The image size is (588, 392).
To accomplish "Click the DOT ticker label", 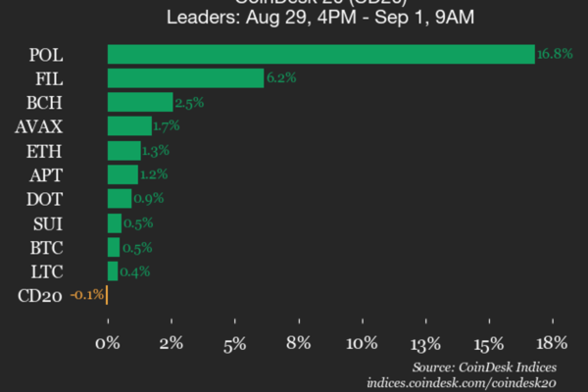I will [x=44, y=198].
